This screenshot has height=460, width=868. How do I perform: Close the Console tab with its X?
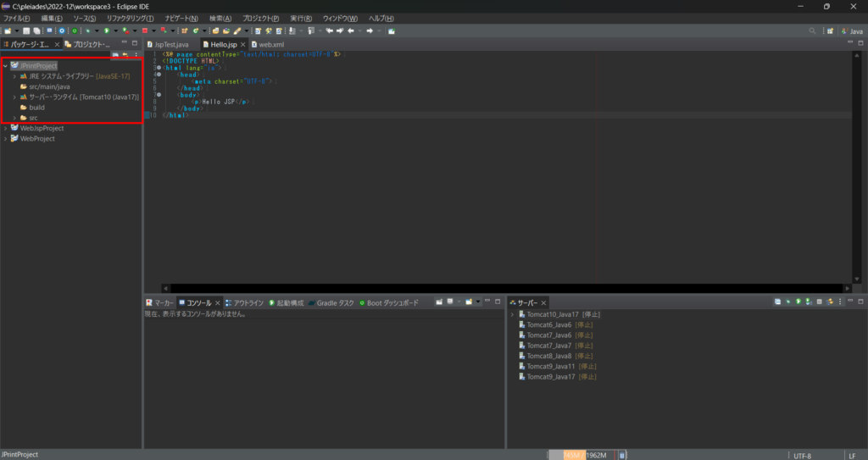click(218, 302)
